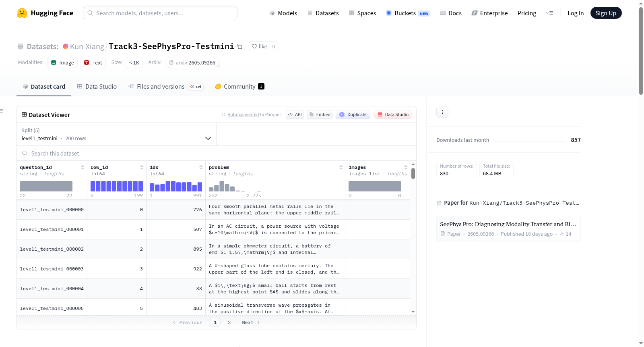
Task: Open Enterprise in top navigation
Action: (x=489, y=13)
